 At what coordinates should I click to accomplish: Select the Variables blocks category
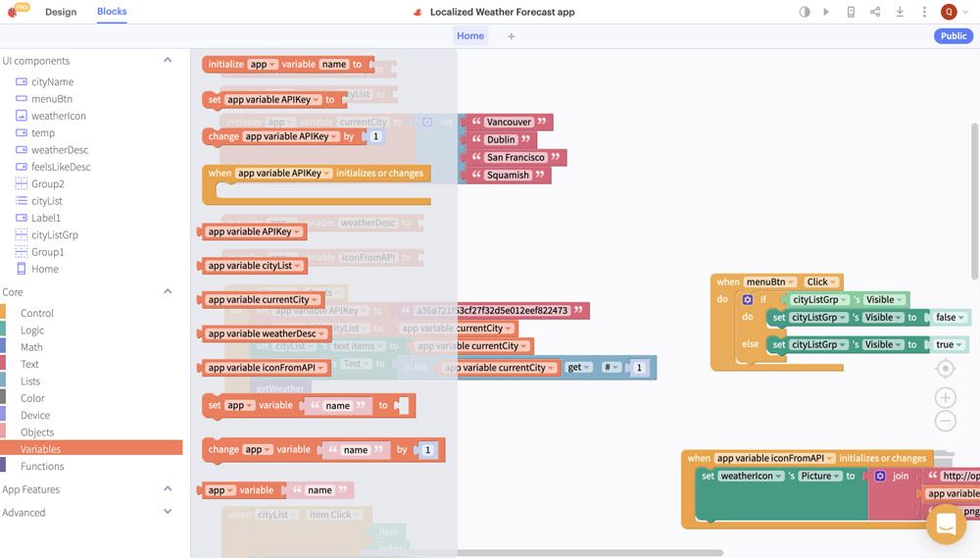91,448
